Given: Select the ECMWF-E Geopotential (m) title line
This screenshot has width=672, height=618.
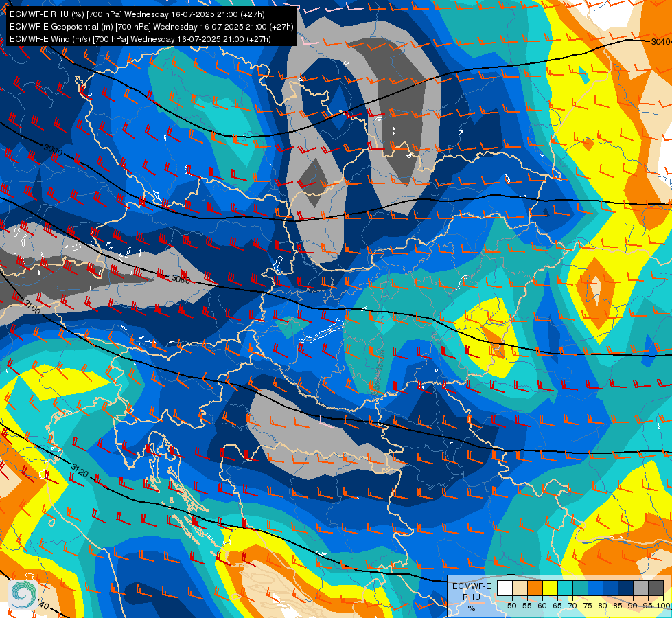Looking at the screenshot, I should (x=151, y=27).
